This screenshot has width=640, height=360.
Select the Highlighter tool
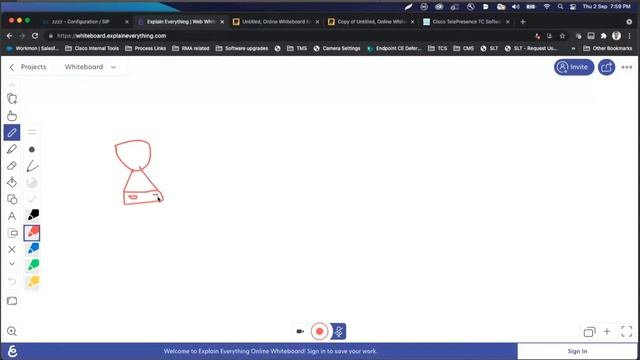pyautogui.click(x=12, y=149)
